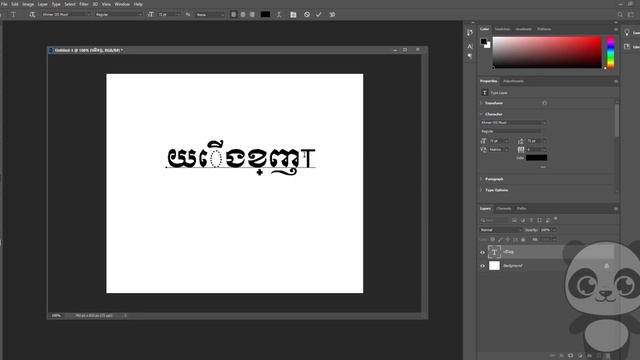The height and width of the screenshot is (360, 640).
Task: Click the Properties panel vertical scrollbar
Action: click(616, 120)
